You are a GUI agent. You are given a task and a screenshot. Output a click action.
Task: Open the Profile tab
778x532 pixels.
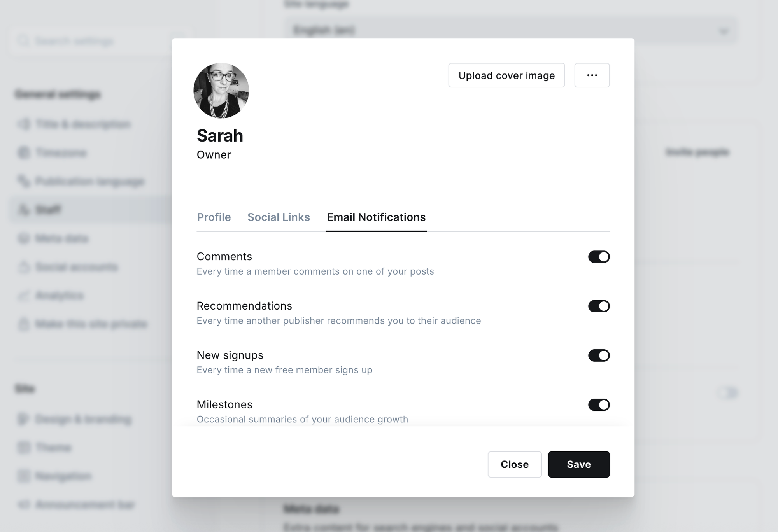point(214,217)
